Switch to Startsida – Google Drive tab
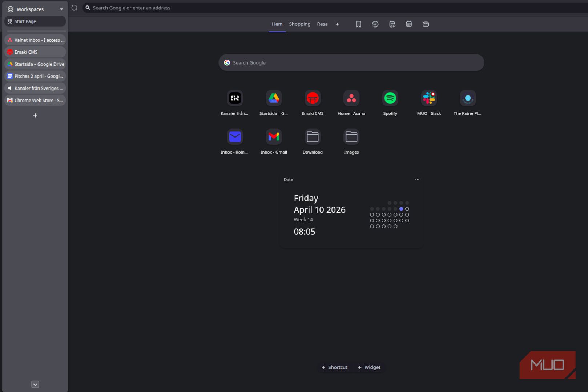588x392 pixels. tap(35, 64)
